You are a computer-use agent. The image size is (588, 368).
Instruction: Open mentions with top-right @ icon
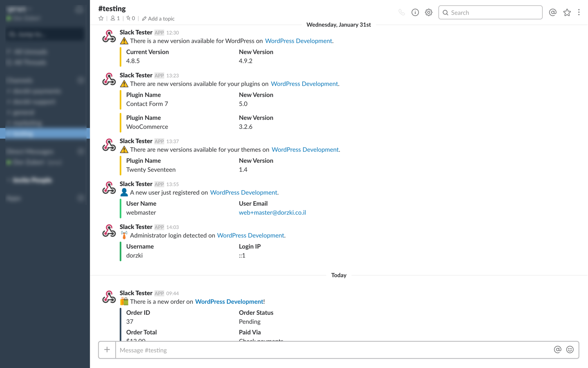(x=552, y=13)
